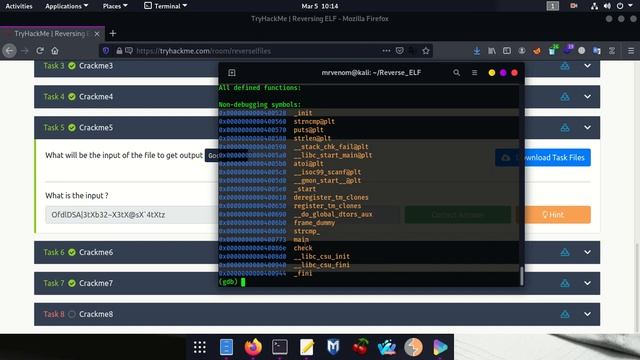Viewport: 640px width, 360px height.
Task: Open Terminal from the dock
Action: tap(280, 347)
